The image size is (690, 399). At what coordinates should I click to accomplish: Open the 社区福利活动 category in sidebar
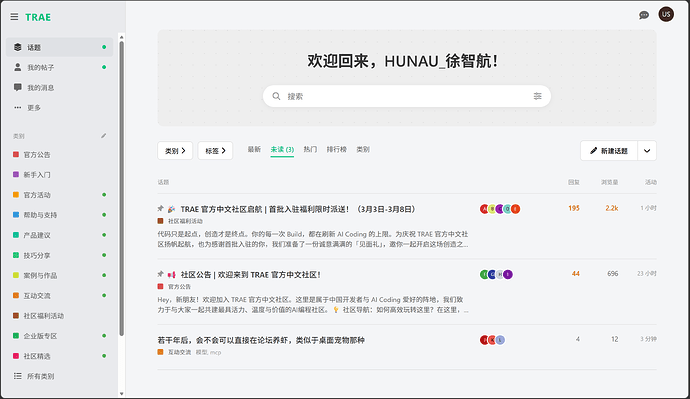tap(59, 316)
